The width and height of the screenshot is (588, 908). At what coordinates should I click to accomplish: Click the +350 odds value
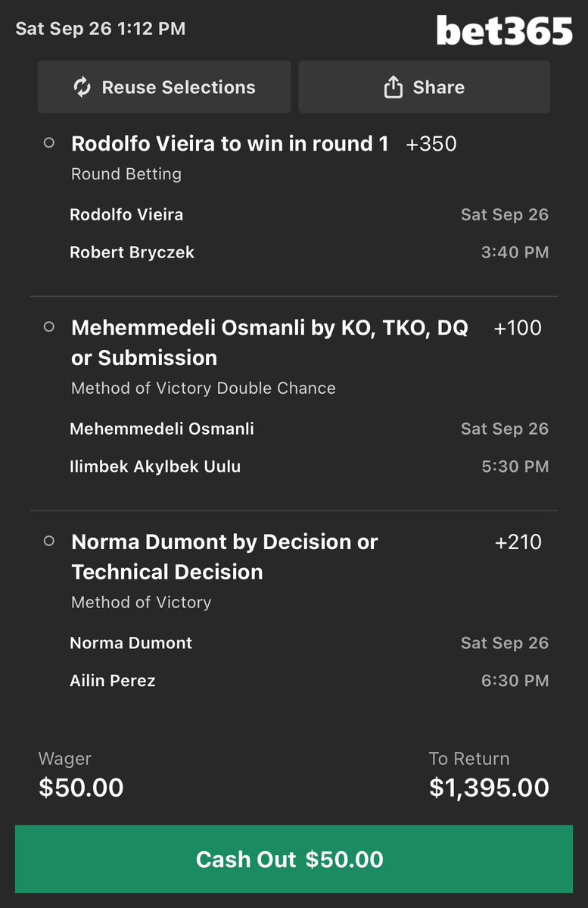click(x=431, y=144)
